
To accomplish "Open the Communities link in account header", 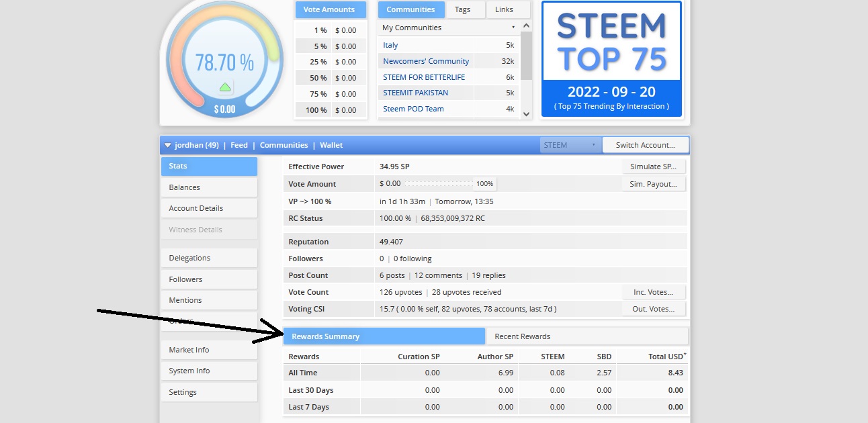I will tap(284, 145).
